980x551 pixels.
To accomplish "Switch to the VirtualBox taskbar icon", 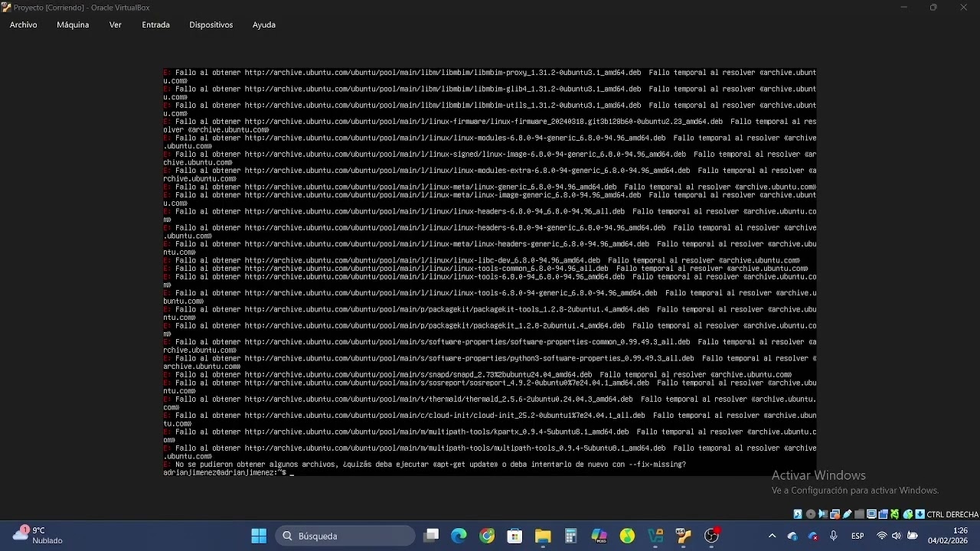I will (x=683, y=536).
